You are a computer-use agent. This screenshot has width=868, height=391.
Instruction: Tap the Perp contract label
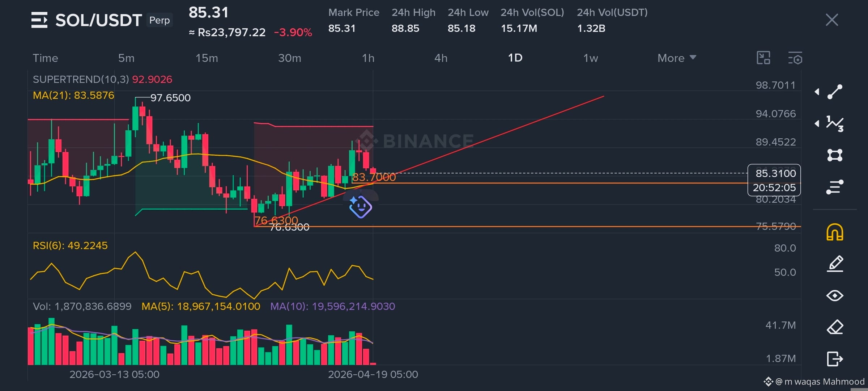(x=159, y=20)
